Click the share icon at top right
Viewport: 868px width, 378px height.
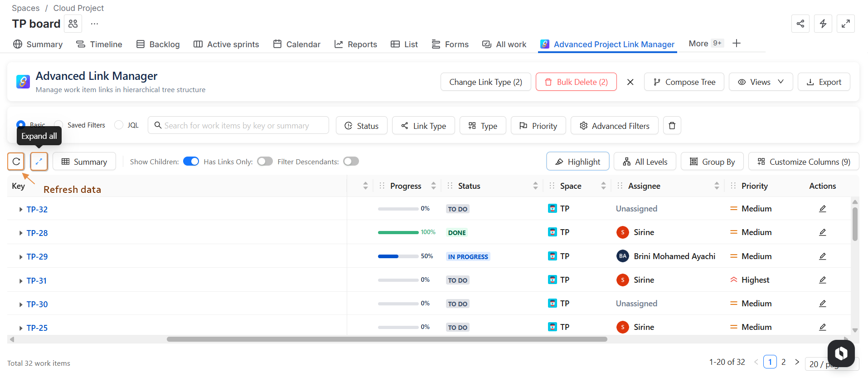pyautogui.click(x=800, y=24)
